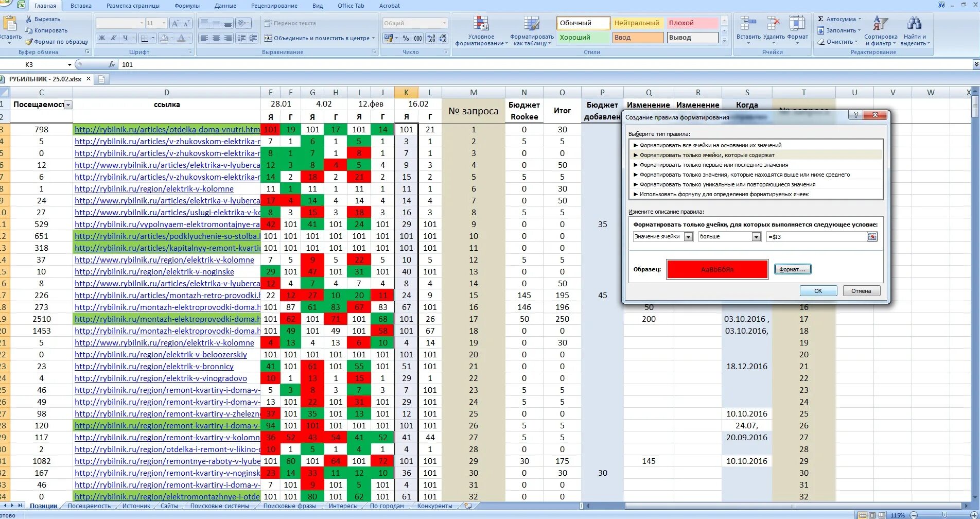Image resolution: width=980 pixels, height=519 pixels.
Task: Click the increase decimal places icon
Action: tap(431, 38)
